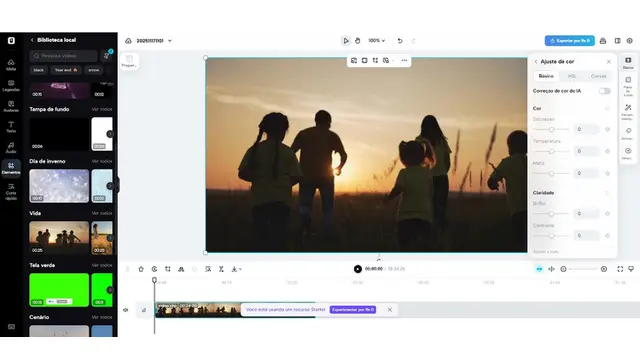The height and width of the screenshot is (360, 640).
Task: Open the Avatares sidebar section
Action: (11, 107)
